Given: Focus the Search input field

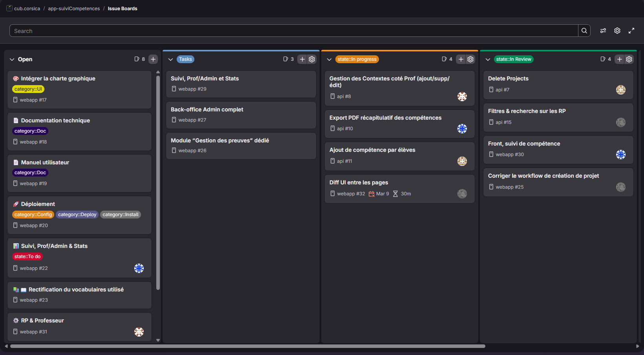Looking at the screenshot, I should [294, 31].
